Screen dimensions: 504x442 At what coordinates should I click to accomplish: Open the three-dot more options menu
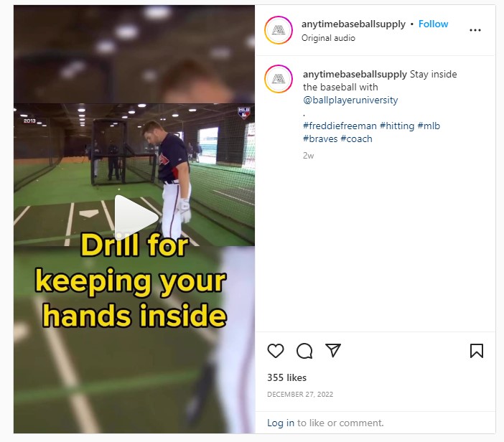tap(475, 30)
